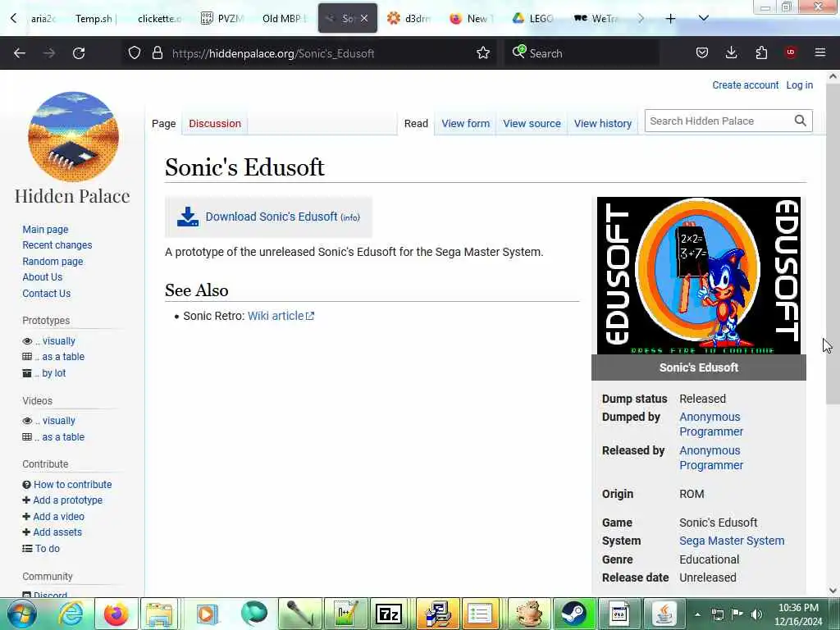Screen dimensions: 840x630
Task: Open the Contact Us sidebar link
Action: (47, 294)
